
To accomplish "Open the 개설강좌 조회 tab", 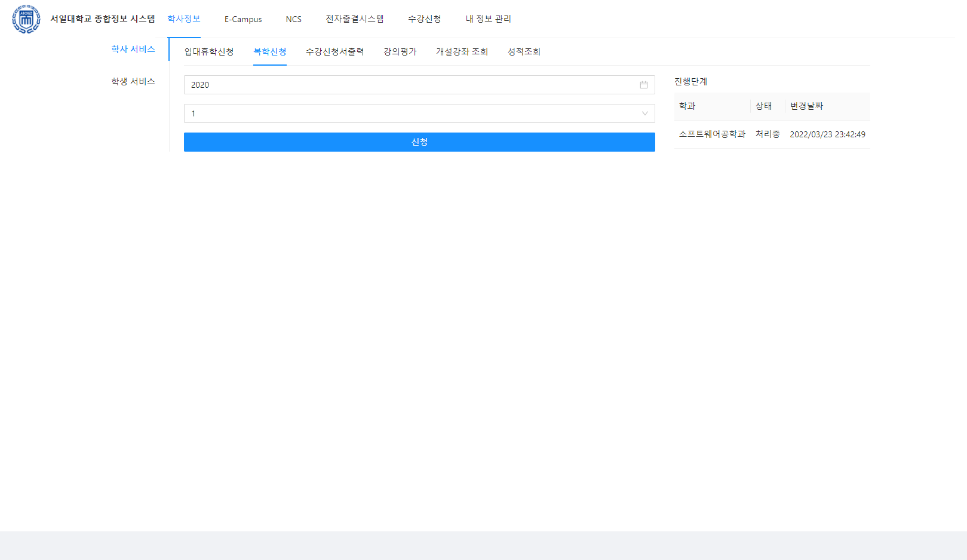I will (461, 51).
